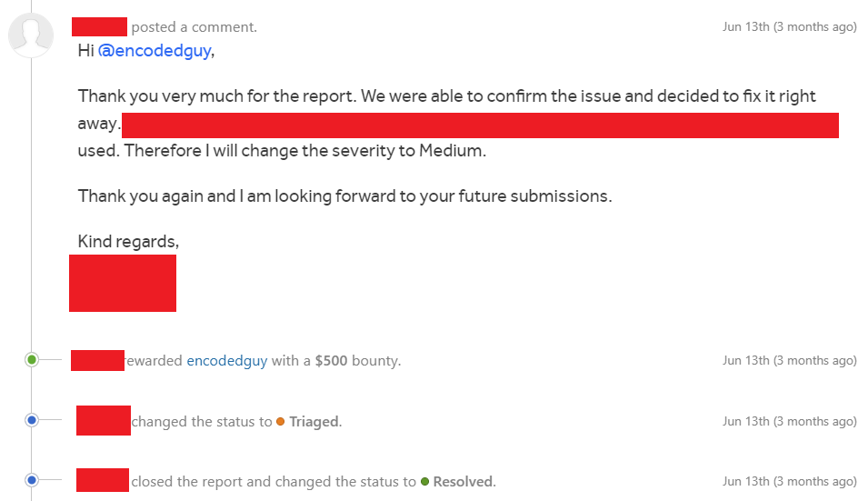This screenshot has height=501, width=868.
Task: Click redacted user name before 'rewarded encodedguy'
Action: 97,360
